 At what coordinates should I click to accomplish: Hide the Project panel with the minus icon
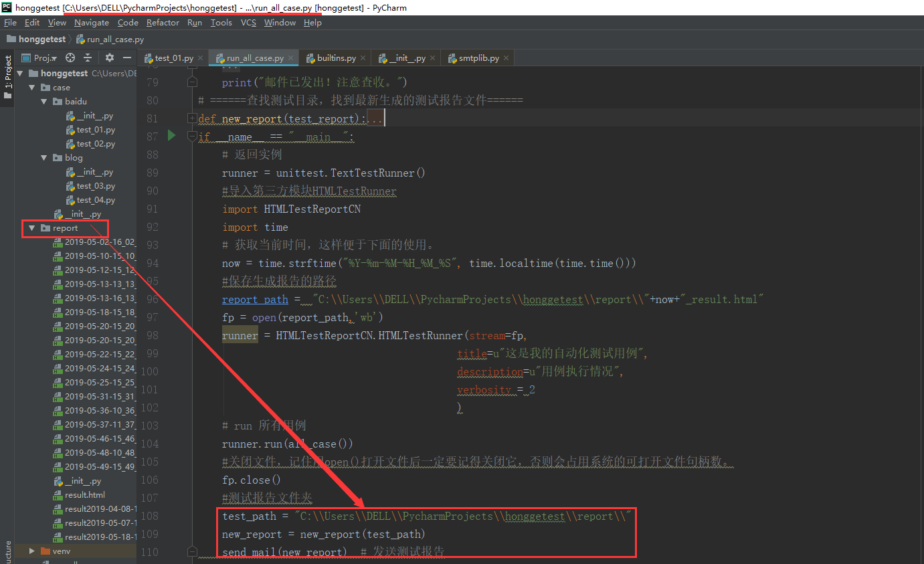pos(126,58)
